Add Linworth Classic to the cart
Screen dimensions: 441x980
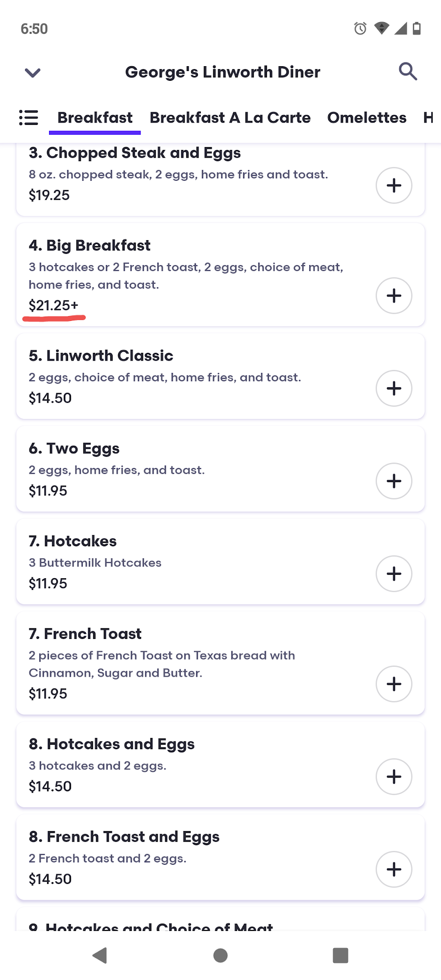click(393, 388)
